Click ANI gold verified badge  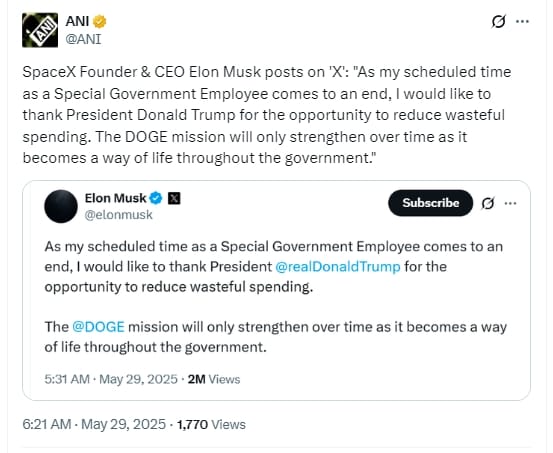click(99, 22)
